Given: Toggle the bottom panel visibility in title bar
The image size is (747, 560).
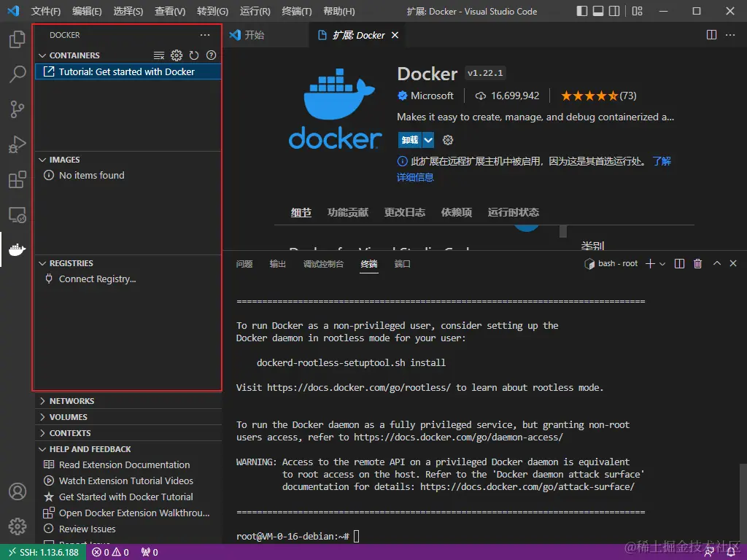Looking at the screenshot, I should click(x=598, y=11).
